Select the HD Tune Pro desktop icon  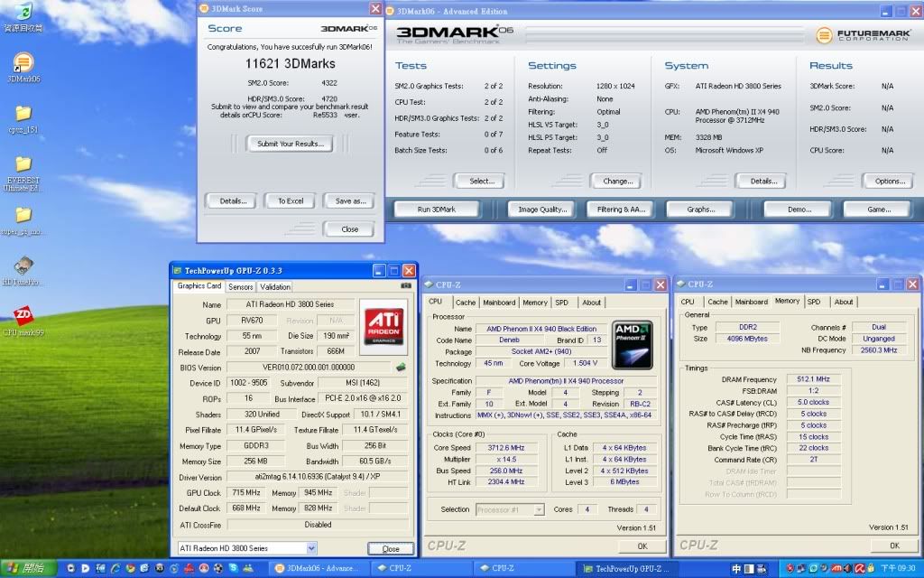(23, 271)
